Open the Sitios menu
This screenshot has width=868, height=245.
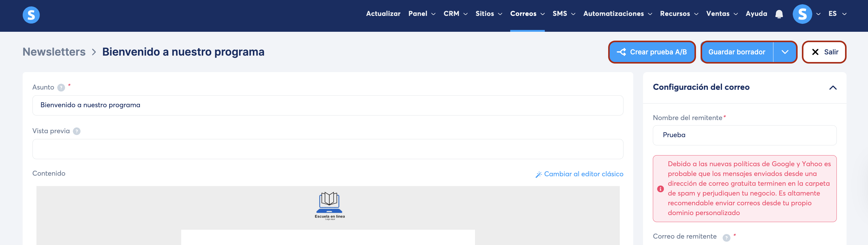(x=488, y=13)
